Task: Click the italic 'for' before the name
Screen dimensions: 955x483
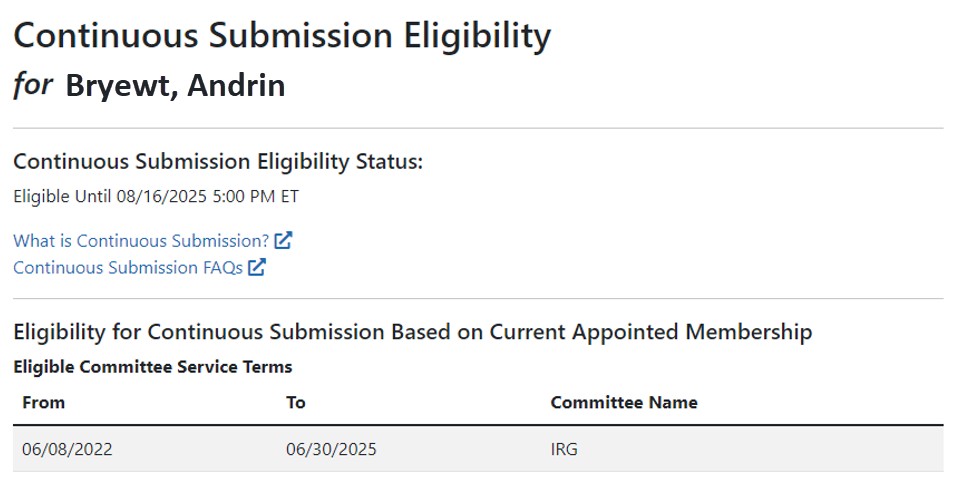Action: click(32, 86)
